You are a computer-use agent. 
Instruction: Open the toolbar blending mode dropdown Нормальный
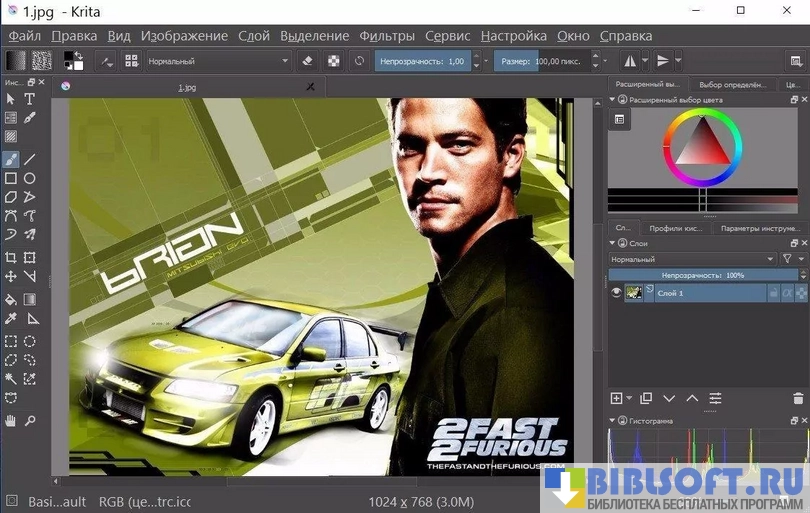(218, 61)
